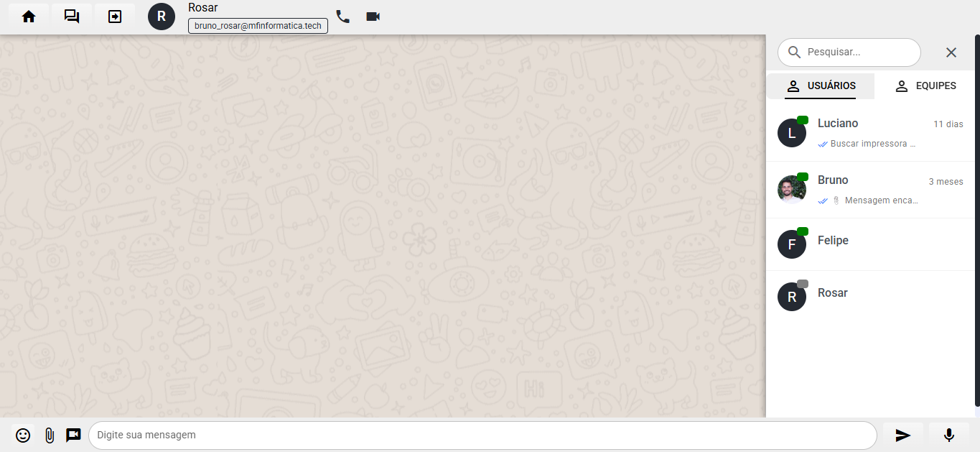Start a video call with Rosar
This screenshot has width=980, height=452.
[x=373, y=17]
